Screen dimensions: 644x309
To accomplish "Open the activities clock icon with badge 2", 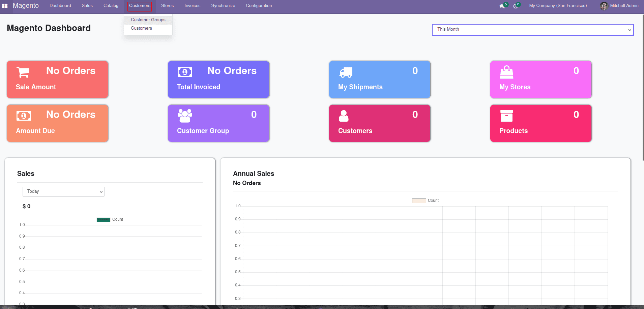I will click(516, 6).
